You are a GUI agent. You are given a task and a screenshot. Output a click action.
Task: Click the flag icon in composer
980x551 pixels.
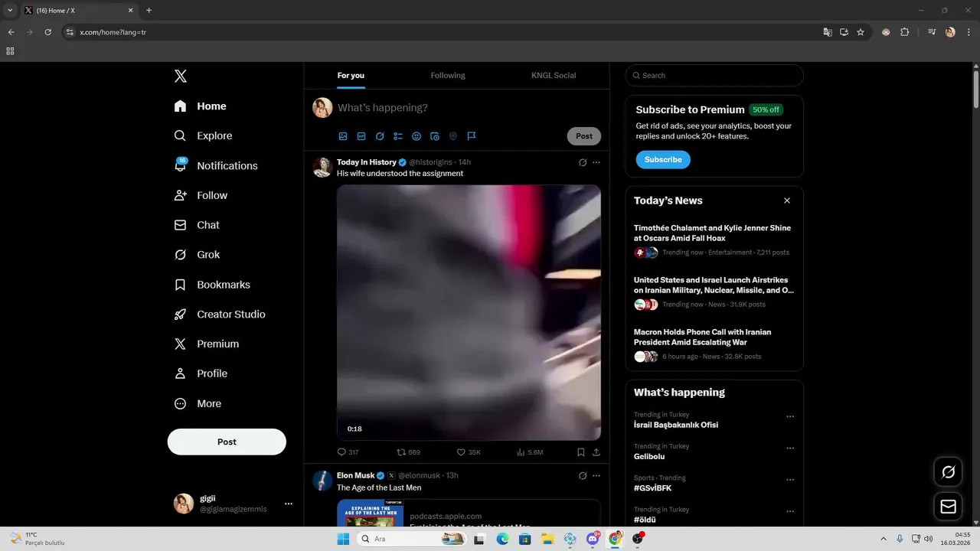coord(472,136)
